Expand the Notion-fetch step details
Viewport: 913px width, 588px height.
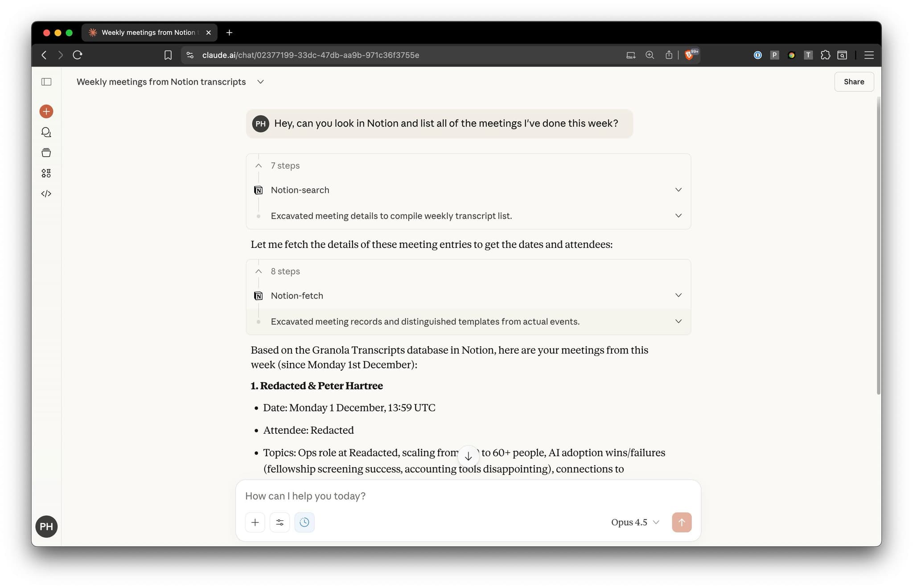coord(678,296)
